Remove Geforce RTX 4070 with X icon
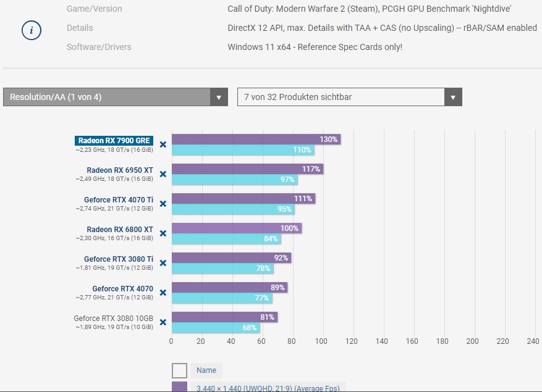542x392 pixels. coord(163,293)
